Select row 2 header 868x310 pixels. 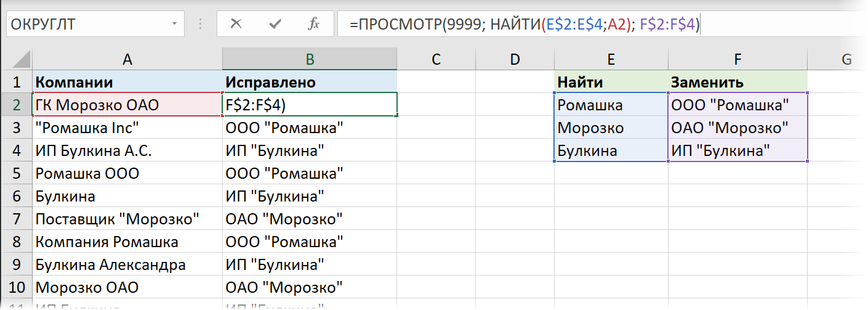16,105
